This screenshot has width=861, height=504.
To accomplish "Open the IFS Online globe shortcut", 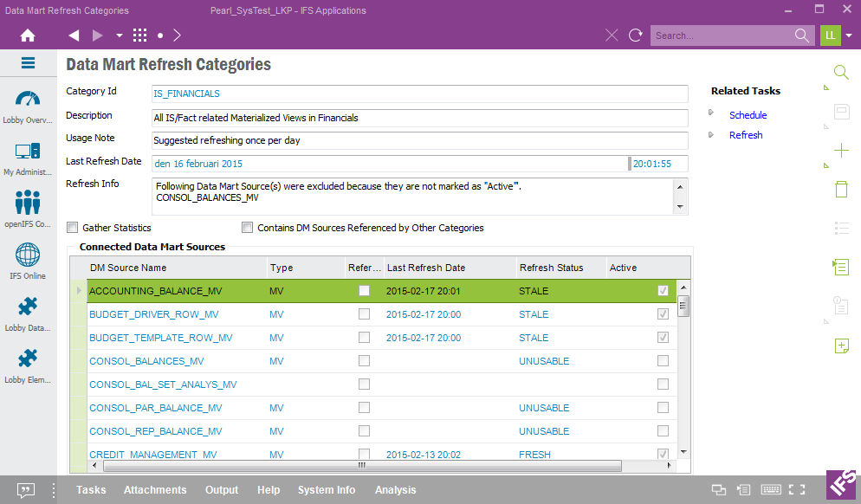I will [28, 260].
